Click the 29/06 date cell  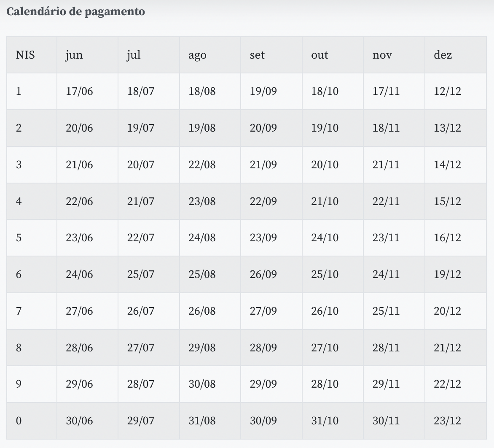79,384
